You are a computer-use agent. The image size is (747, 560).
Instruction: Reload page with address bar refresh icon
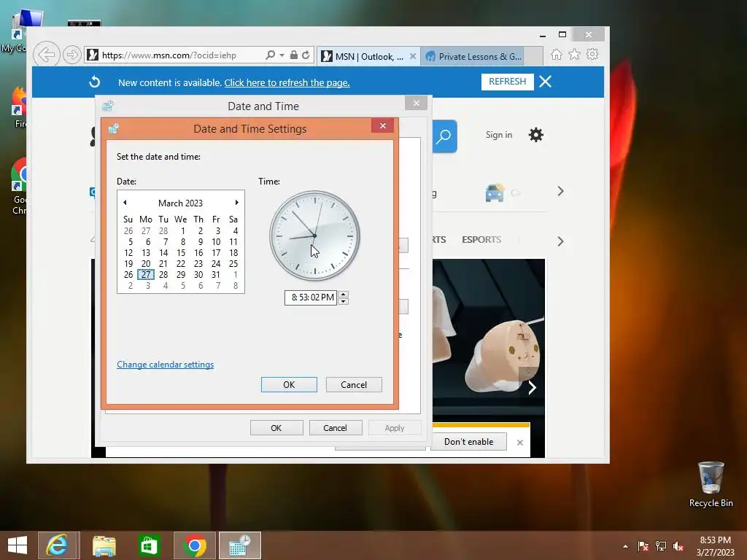306,55
